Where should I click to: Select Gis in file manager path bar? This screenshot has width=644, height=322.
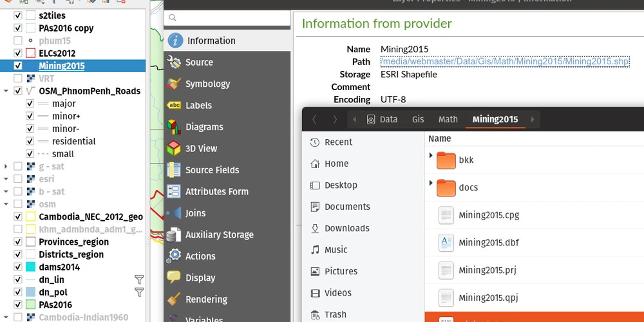[418, 120]
